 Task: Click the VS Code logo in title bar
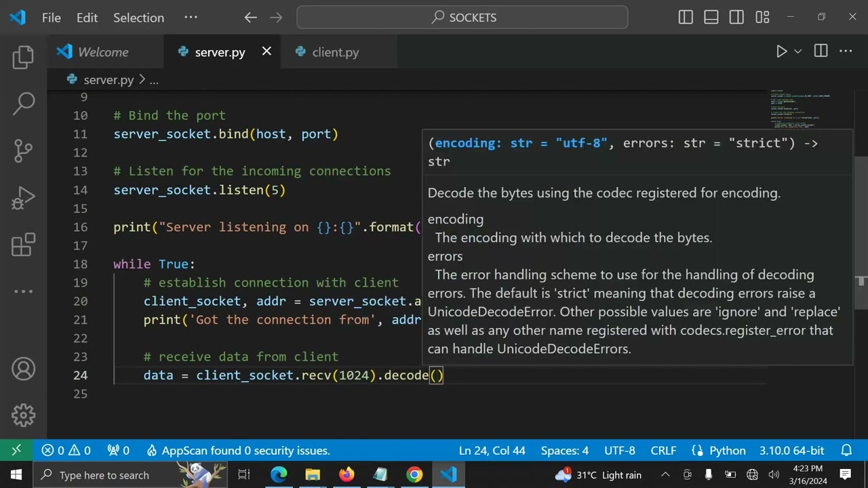pyautogui.click(x=18, y=18)
